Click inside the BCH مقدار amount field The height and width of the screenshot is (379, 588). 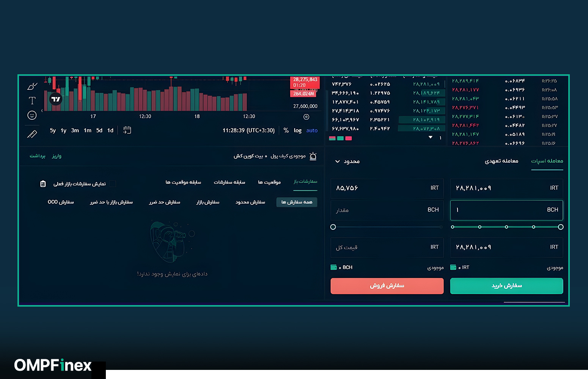click(x=387, y=210)
